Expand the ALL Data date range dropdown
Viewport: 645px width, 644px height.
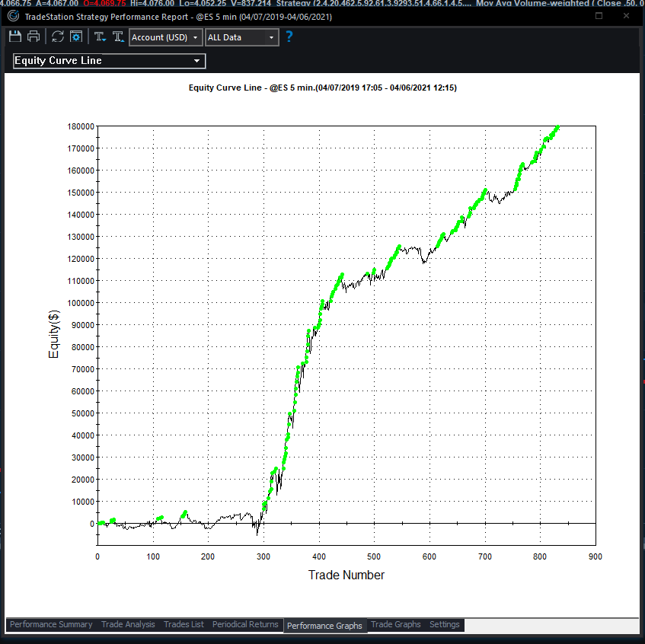[x=241, y=36]
